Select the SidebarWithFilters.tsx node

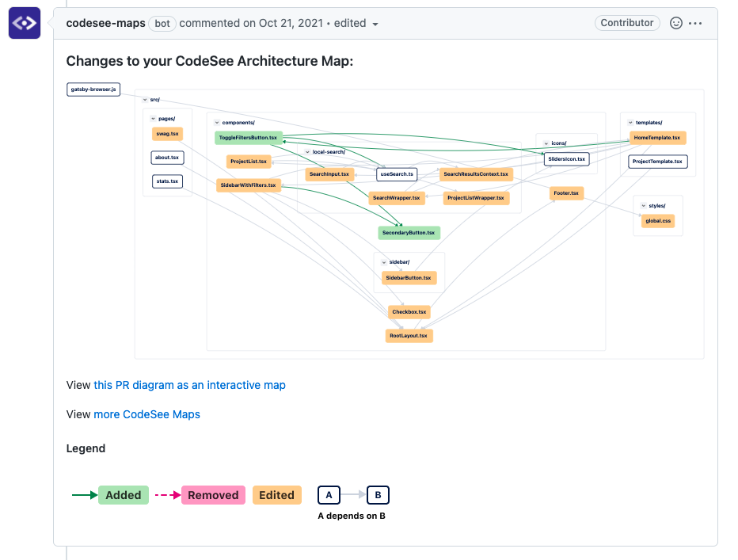click(249, 185)
